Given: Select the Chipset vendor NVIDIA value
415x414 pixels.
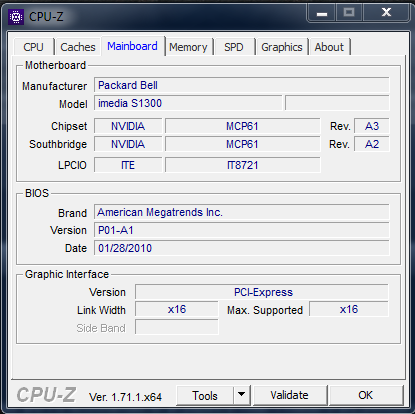Looking at the screenshot, I should [x=128, y=126].
